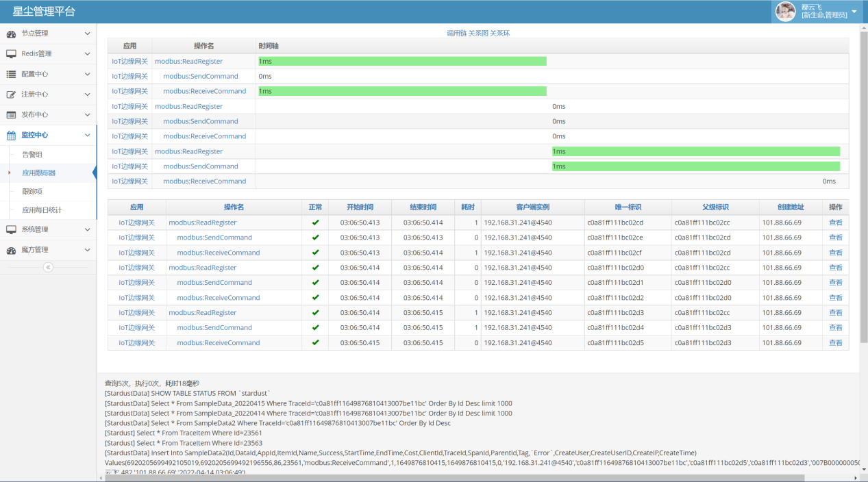Click the 配置中心 list icon

(11, 74)
